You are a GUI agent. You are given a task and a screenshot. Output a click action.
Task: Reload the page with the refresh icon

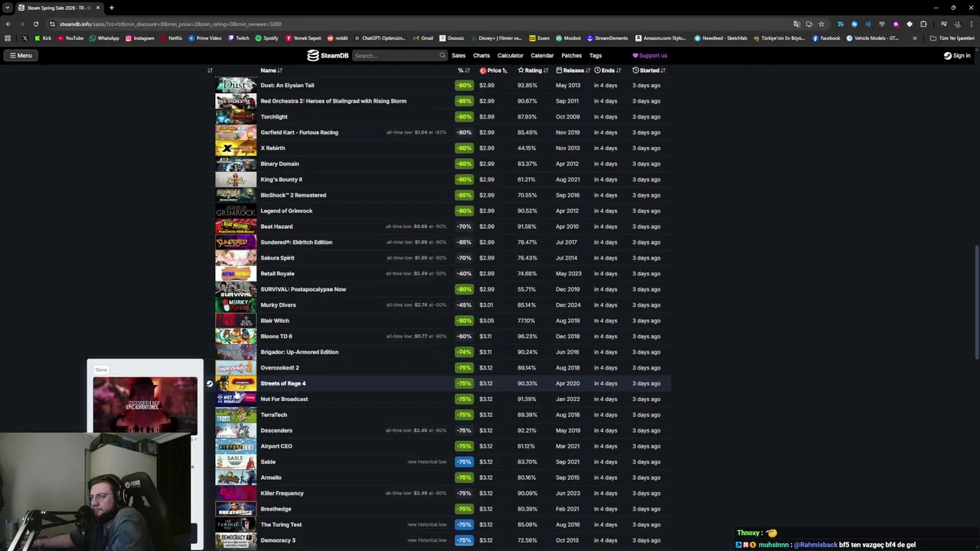(35, 24)
